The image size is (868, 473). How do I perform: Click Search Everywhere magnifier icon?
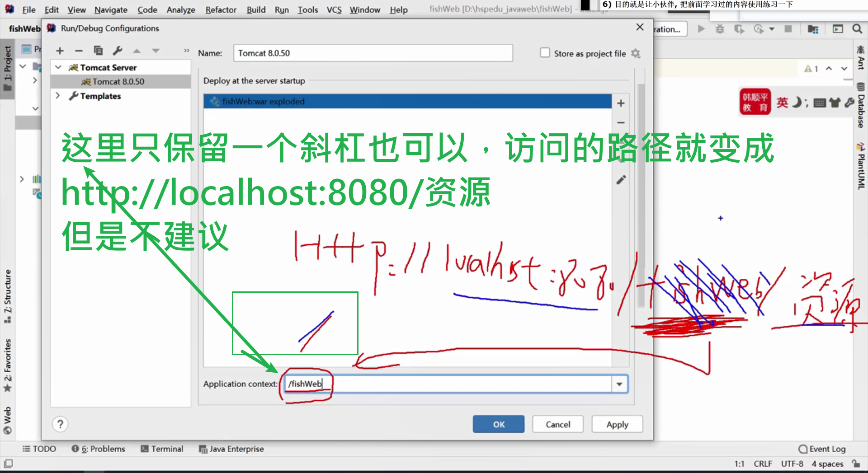(857, 29)
